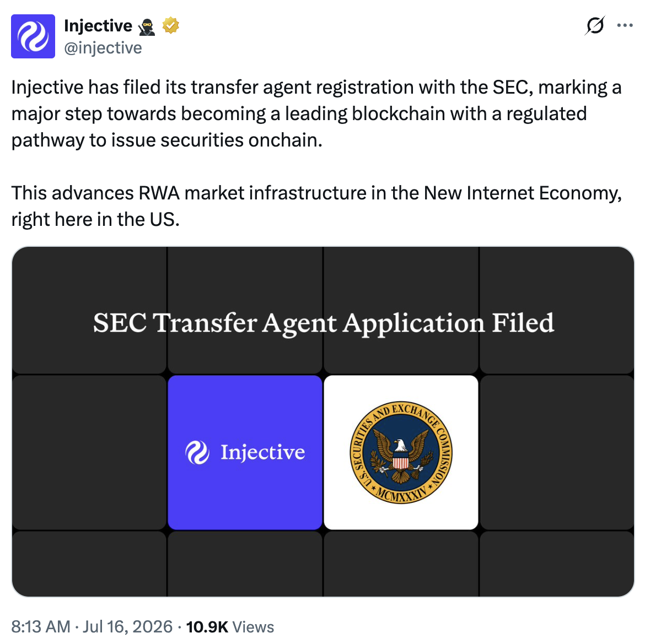Click the 8:13 AM timestamp
The width and height of the screenshot is (650, 644).
41,626
